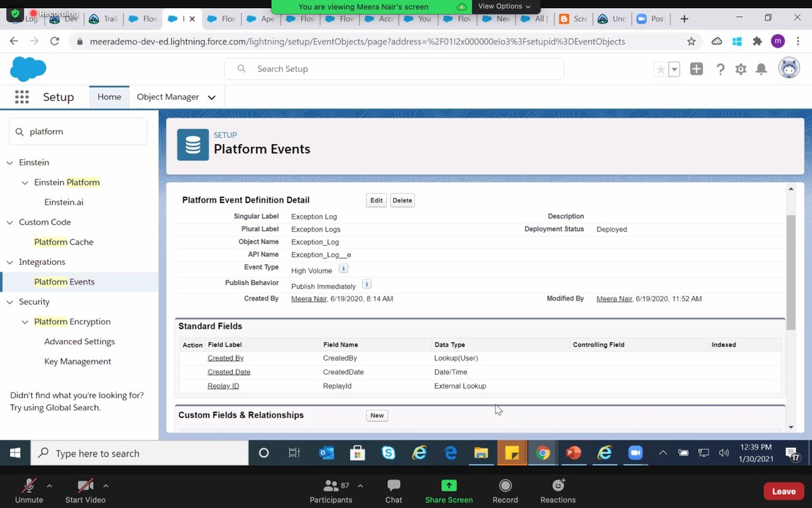Switch to the Home tab
This screenshot has width=812, height=508.
pyautogui.click(x=109, y=97)
